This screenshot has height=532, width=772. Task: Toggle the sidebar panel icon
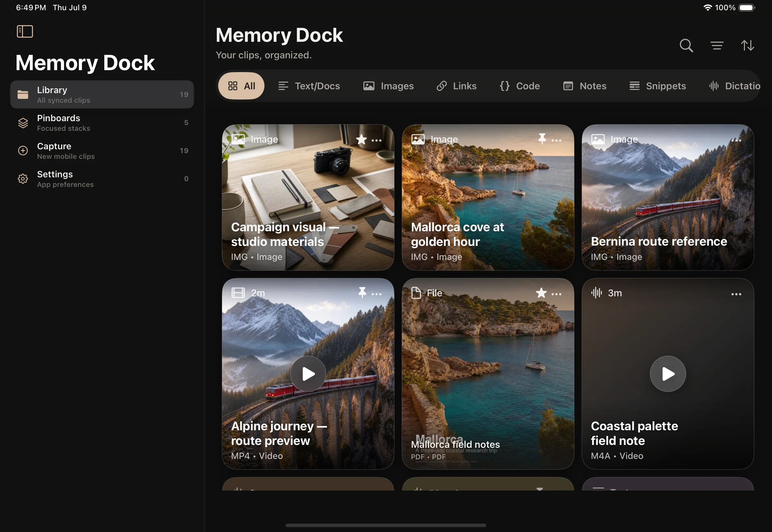click(25, 31)
